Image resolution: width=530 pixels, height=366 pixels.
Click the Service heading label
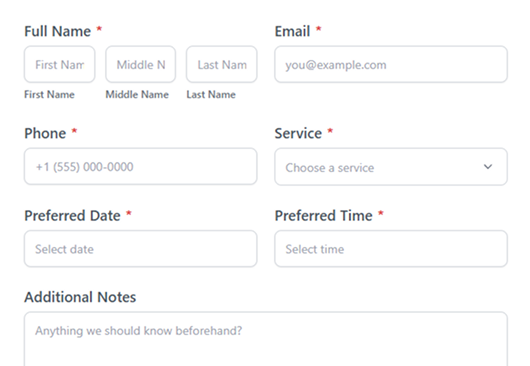(298, 133)
